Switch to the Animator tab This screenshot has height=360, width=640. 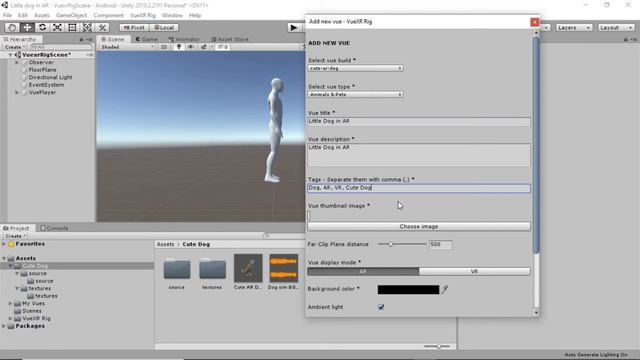click(x=184, y=39)
